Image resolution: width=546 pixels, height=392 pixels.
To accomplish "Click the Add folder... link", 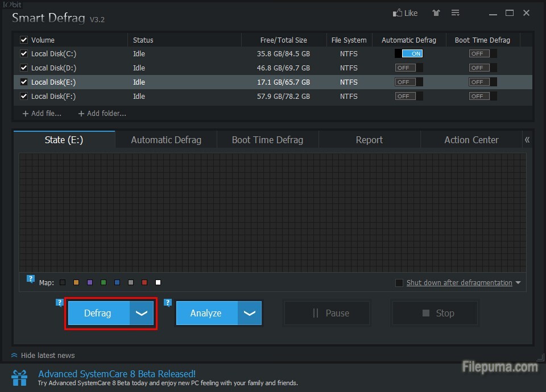I will [x=102, y=114].
